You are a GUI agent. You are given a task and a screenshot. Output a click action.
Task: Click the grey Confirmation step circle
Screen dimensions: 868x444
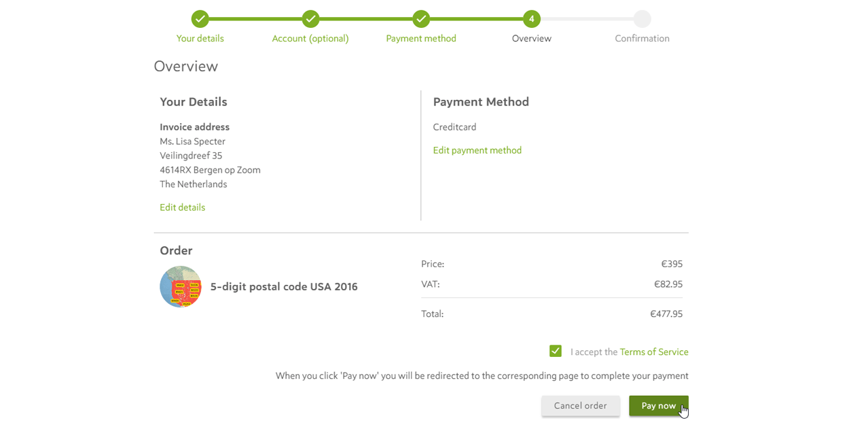[x=643, y=19]
